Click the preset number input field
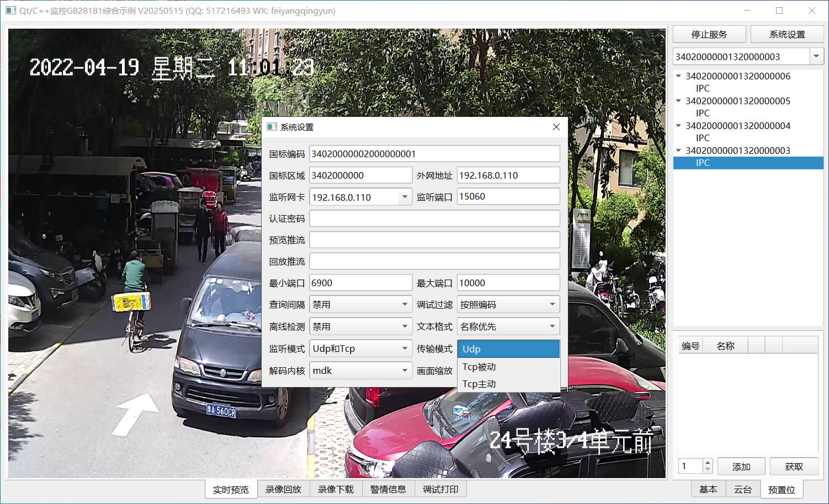 point(690,467)
